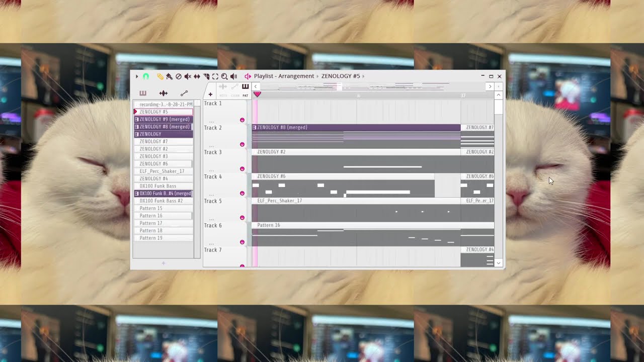Screen dimensions: 644x362
Task: Select ZENOLOGY #5 in pattern picker
Action: point(163,112)
